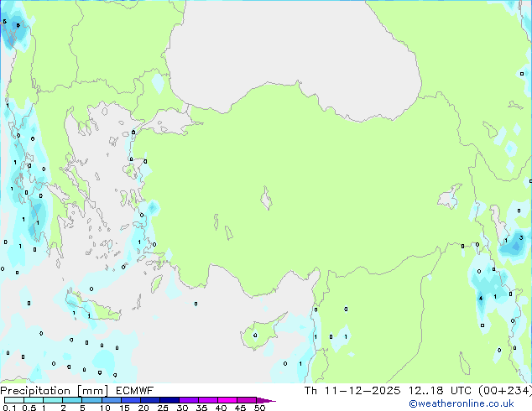The height and width of the screenshot is (411, 532).
Task: Click the legend value '15'
Action: click(x=124, y=408)
